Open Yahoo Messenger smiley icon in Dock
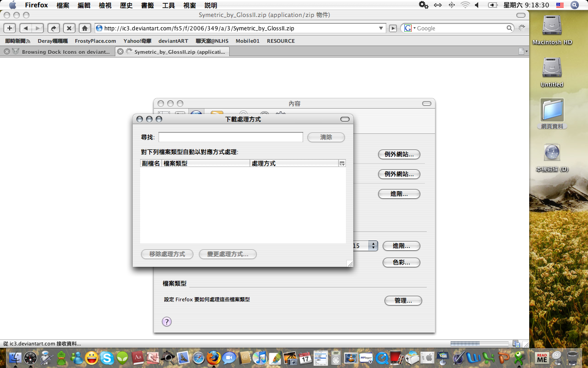 click(91, 358)
